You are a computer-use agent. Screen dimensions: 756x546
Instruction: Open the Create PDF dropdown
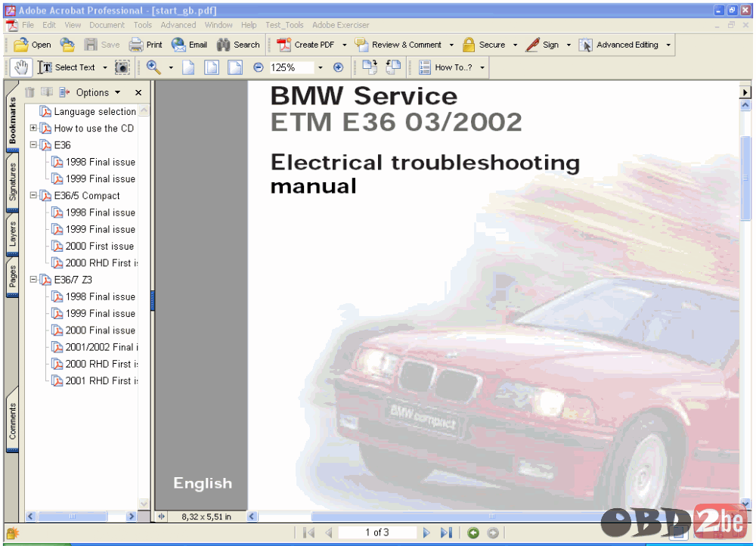344,45
